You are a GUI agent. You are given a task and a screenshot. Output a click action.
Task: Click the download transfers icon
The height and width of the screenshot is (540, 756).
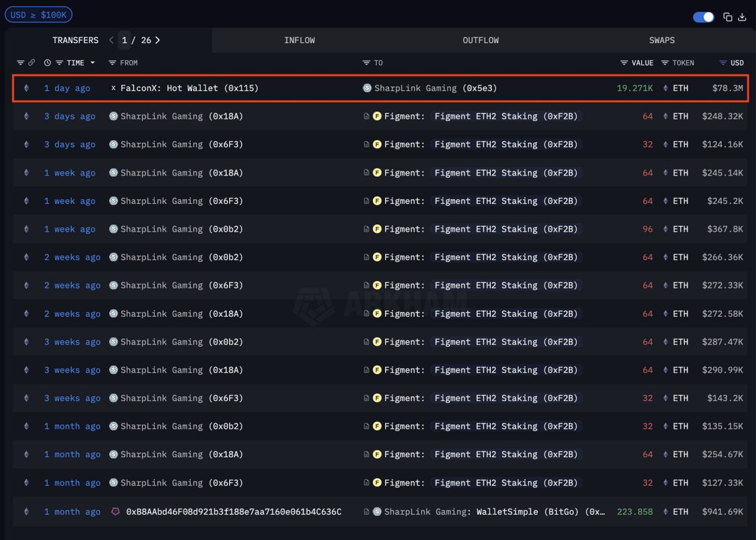tap(742, 17)
